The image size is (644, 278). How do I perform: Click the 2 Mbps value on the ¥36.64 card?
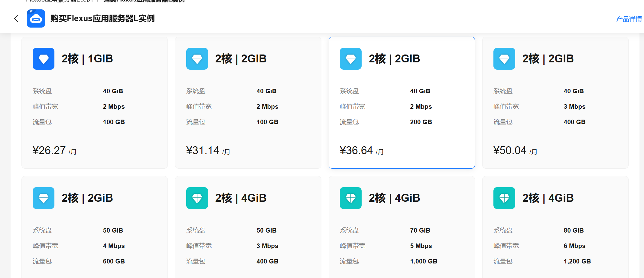[421, 107]
